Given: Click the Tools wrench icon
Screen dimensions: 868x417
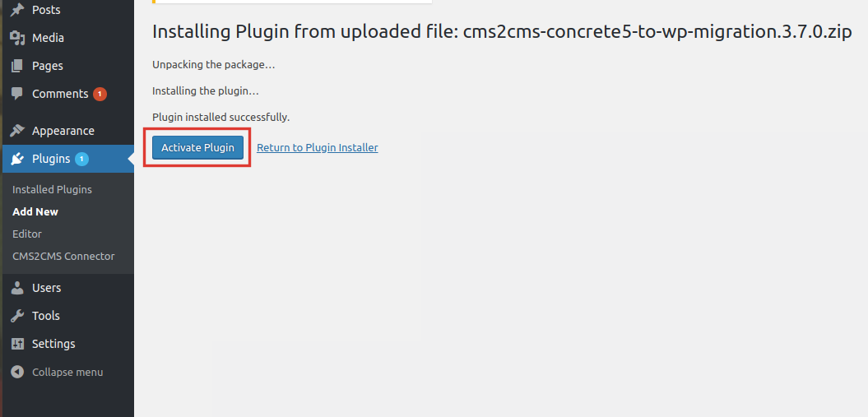Looking at the screenshot, I should click(x=18, y=316).
